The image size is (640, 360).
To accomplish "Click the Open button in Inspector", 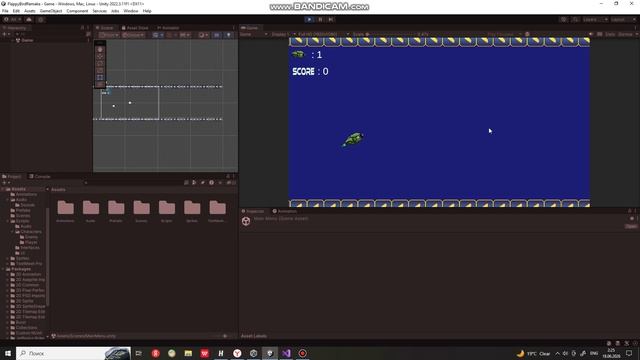I will [x=631, y=226].
